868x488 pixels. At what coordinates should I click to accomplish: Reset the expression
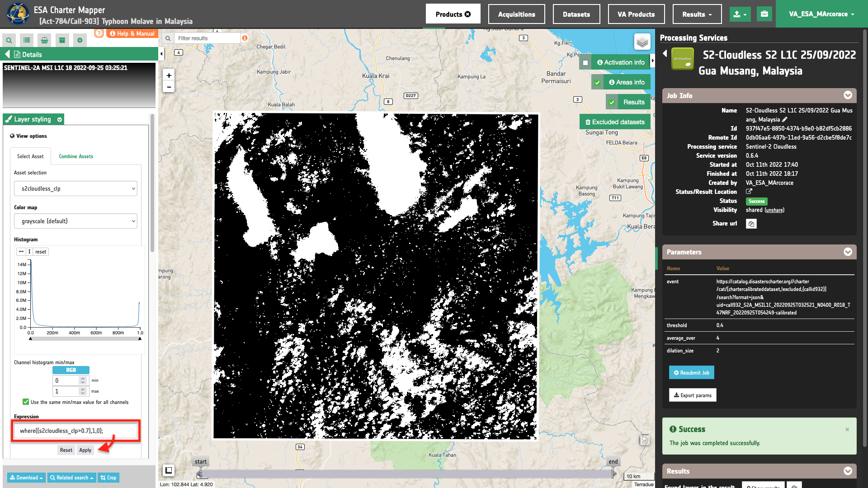coord(66,450)
